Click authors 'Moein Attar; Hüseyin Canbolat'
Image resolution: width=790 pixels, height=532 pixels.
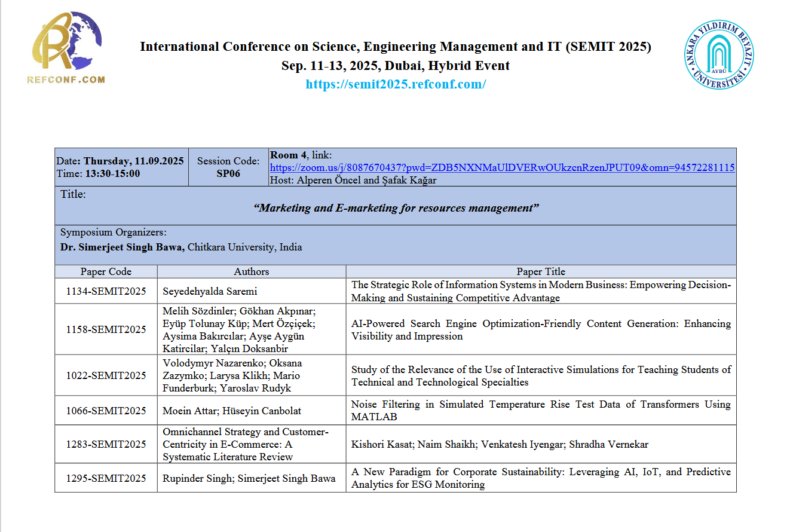[232, 410]
